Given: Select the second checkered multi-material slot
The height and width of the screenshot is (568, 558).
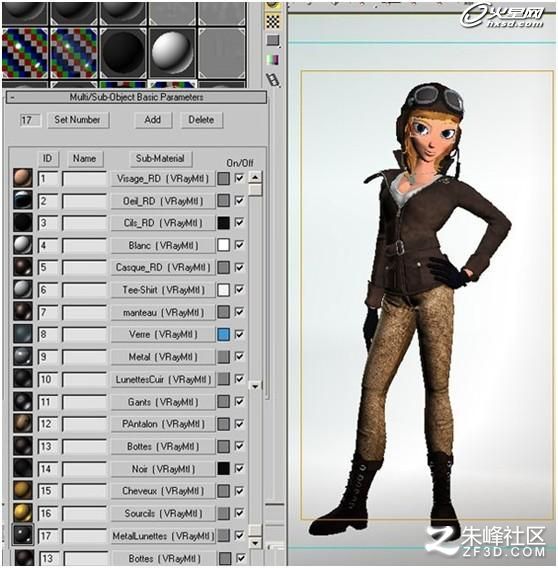Looking at the screenshot, I should coord(74,53).
